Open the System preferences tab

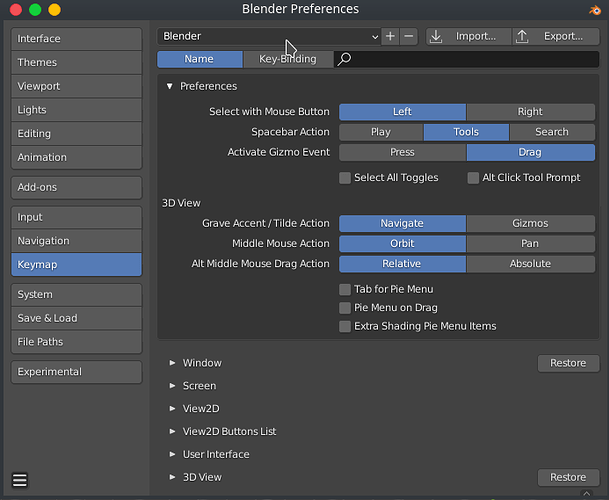(x=77, y=294)
